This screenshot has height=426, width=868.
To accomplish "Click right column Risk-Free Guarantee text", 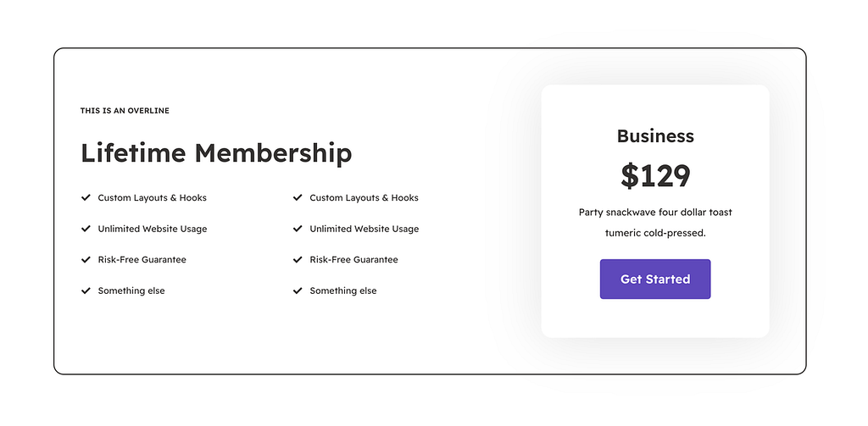I will click(x=353, y=259).
